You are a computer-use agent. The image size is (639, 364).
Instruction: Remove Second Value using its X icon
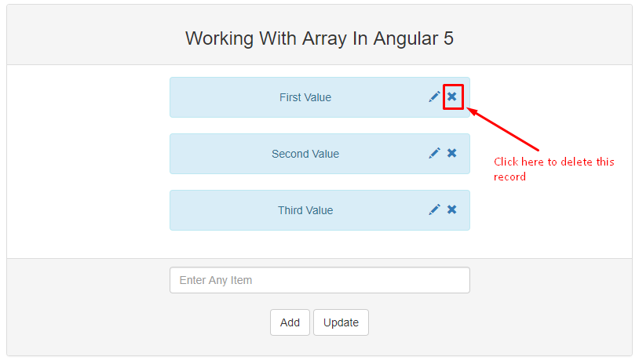[x=452, y=153]
